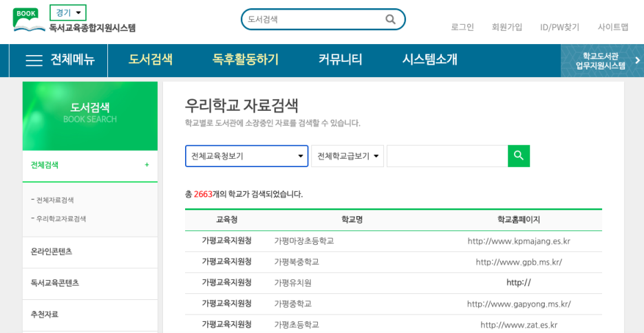This screenshot has height=333, width=644.
Task: Click 가평교육지원청 in the 가평유치원 row
Action: pyautogui.click(x=226, y=283)
